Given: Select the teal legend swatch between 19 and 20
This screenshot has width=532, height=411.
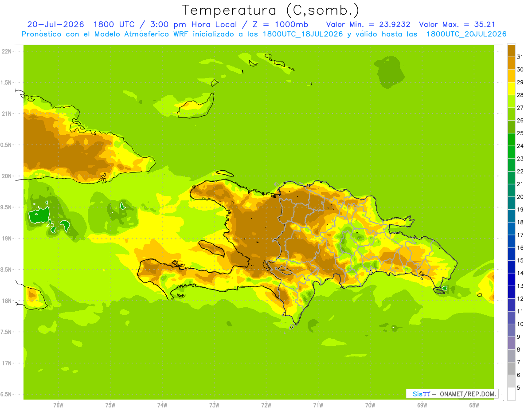Looking at the screenshot, I should pyautogui.click(x=511, y=203).
